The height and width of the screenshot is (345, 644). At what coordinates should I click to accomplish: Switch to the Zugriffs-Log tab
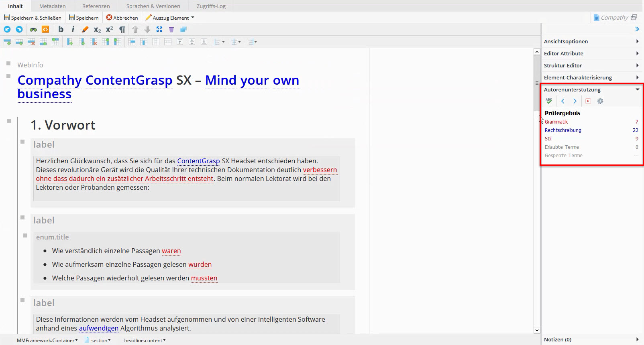coord(211,6)
